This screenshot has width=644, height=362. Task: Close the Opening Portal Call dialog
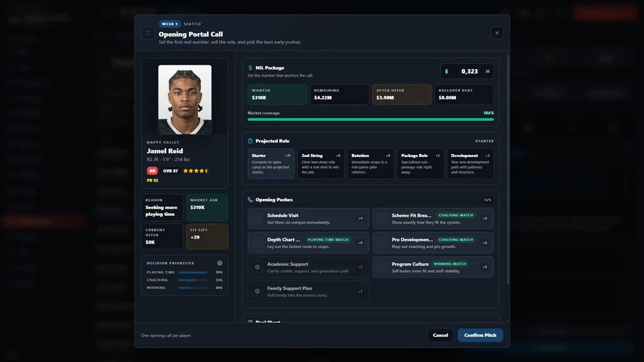[497, 33]
